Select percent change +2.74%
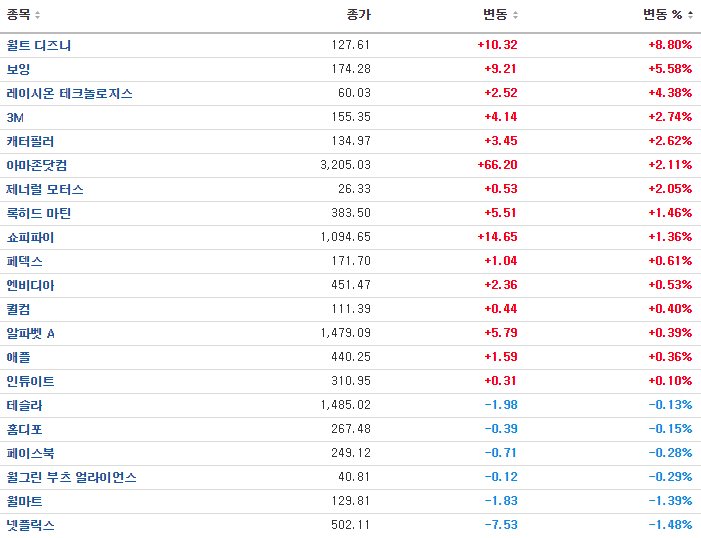Viewport: 701px width, 538px height. [670, 117]
